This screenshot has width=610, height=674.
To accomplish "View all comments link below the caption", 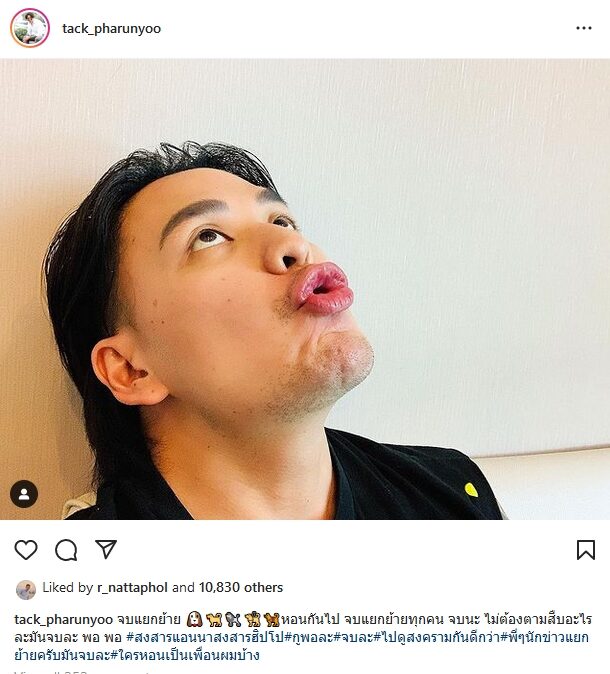I will pos(82,671).
